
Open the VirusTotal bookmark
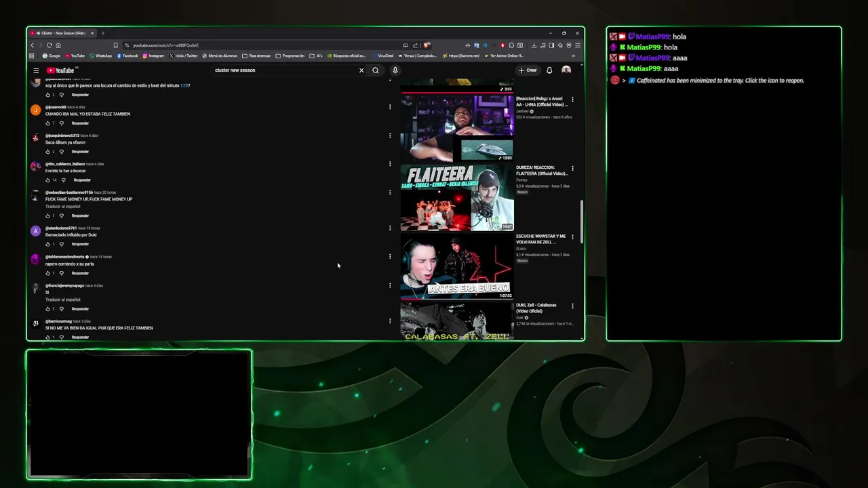point(382,56)
